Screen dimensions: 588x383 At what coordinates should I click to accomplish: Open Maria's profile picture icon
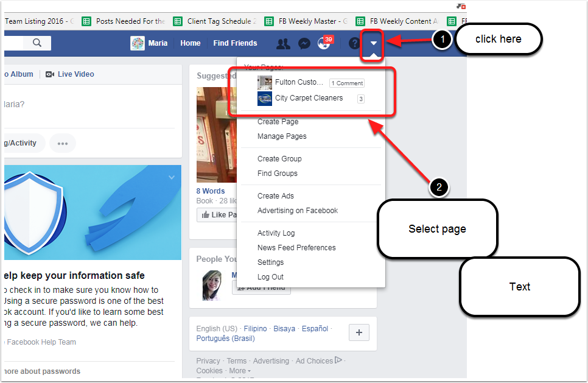(137, 43)
